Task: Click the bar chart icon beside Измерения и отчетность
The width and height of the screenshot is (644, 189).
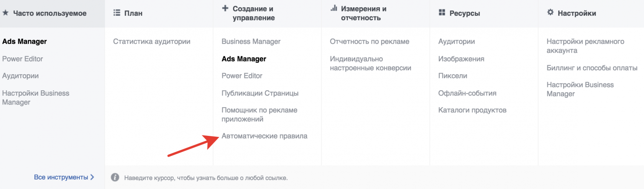Action: [334, 8]
